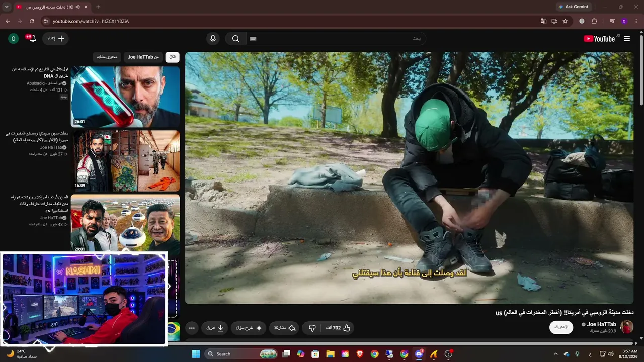Image resolution: width=644 pixels, height=362 pixels.
Task: Reload the current page
Action: pyautogui.click(x=32, y=21)
